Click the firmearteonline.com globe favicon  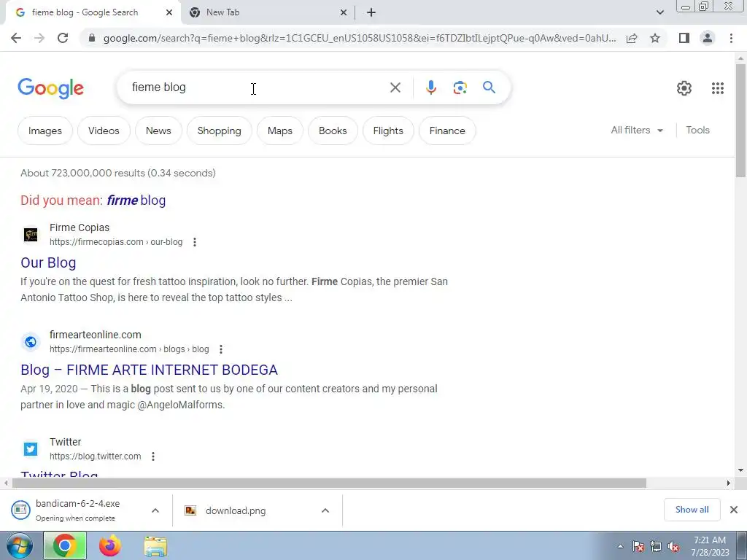coord(31,342)
